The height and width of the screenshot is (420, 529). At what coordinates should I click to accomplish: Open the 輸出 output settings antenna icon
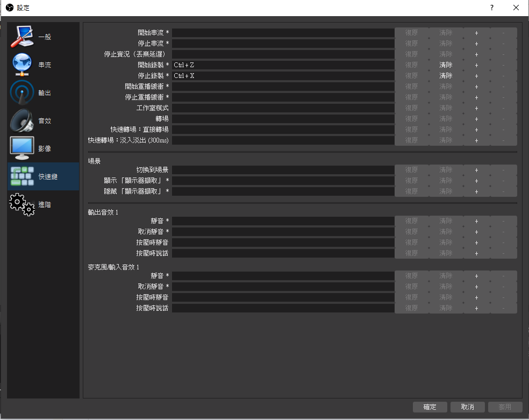(x=22, y=92)
